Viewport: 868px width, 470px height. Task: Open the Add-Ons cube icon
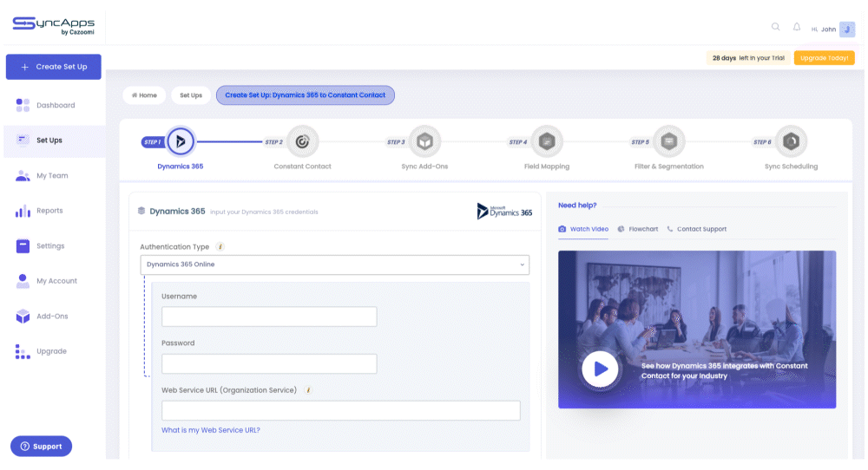click(23, 317)
